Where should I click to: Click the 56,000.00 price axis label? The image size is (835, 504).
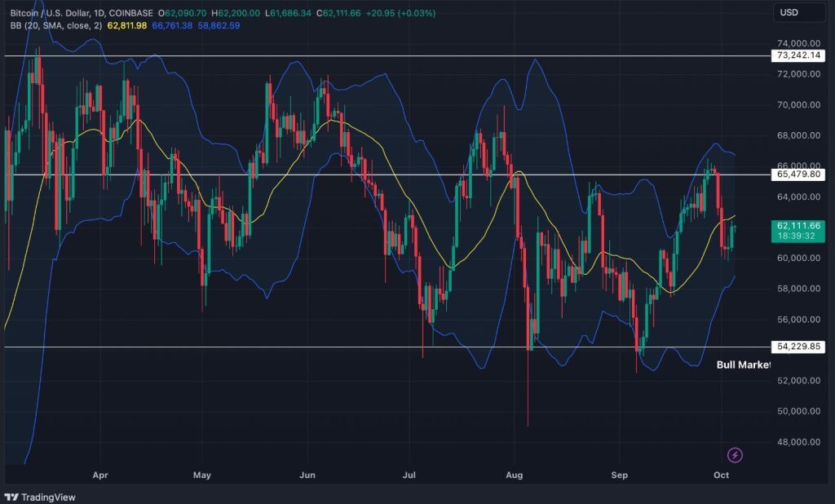(x=799, y=320)
